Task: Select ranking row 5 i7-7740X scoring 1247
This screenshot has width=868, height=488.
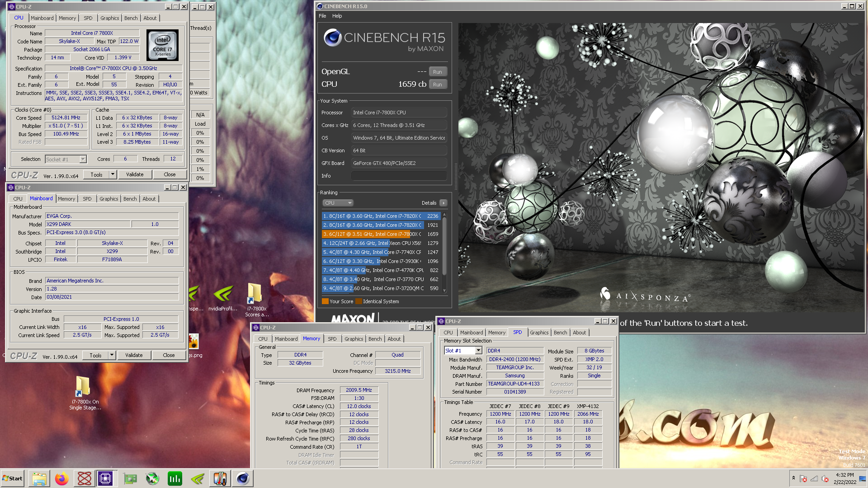Action: [381, 252]
